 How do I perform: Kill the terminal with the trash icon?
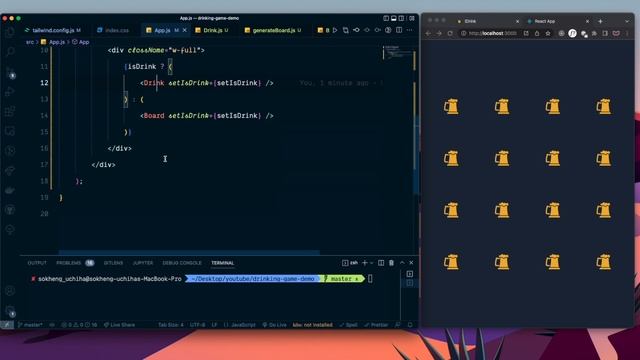click(391, 263)
